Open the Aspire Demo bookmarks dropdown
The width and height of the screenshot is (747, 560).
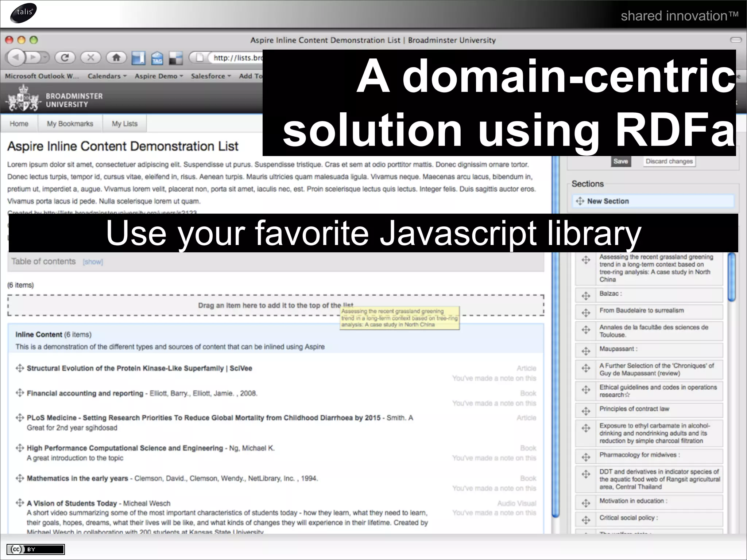pyautogui.click(x=159, y=76)
